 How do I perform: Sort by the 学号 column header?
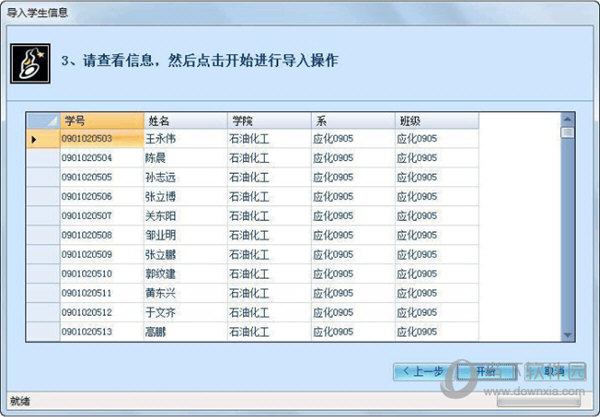point(100,120)
